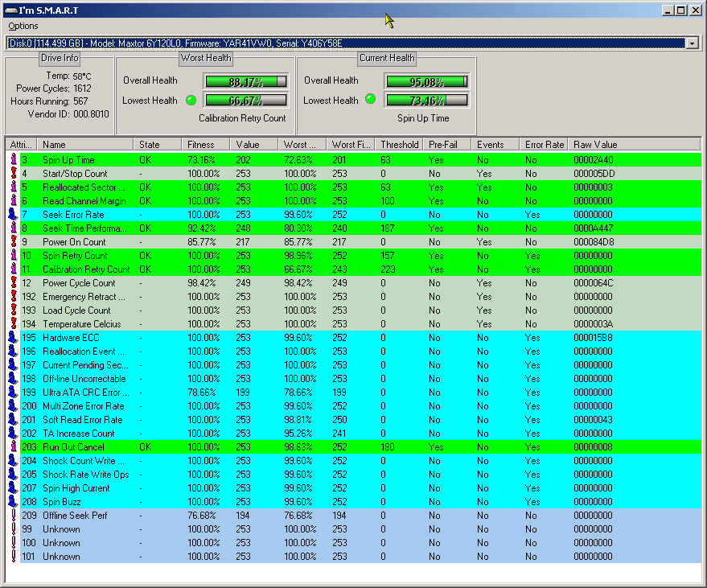707x588 pixels.
Task: Click the Pre-Fail column header
Action: tap(447, 144)
